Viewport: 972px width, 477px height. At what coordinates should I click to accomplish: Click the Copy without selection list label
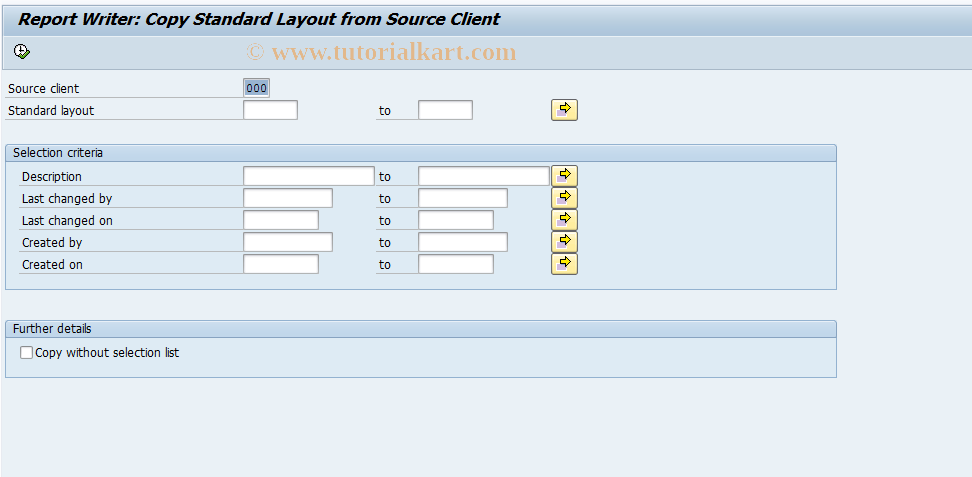pos(107,353)
